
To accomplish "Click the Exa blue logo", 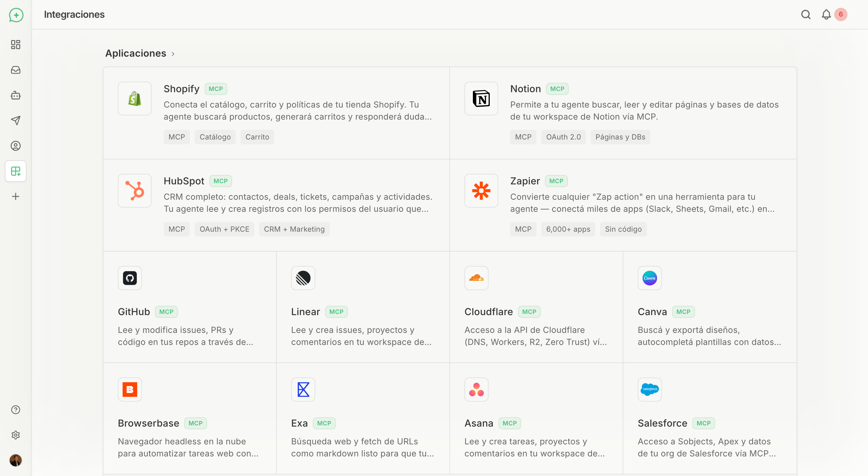I will (303, 390).
